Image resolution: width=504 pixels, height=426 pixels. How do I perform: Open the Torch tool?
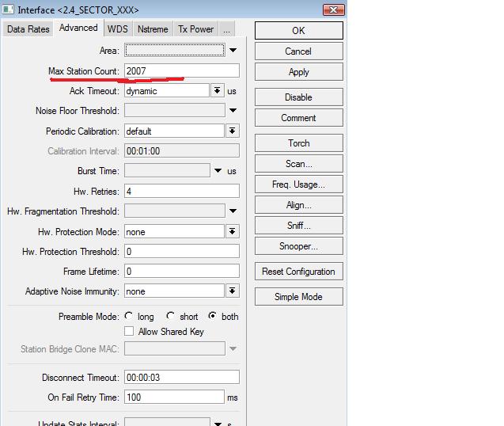[x=298, y=143]
